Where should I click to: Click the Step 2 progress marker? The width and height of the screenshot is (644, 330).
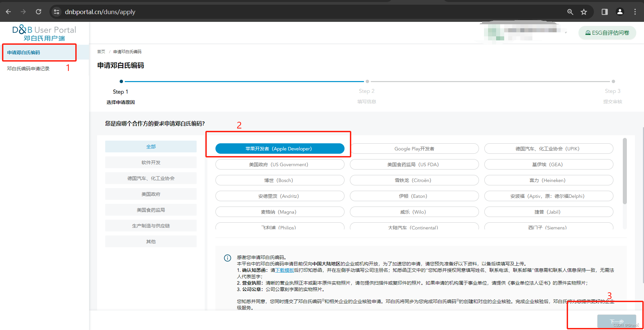click(x=367, y=81)
